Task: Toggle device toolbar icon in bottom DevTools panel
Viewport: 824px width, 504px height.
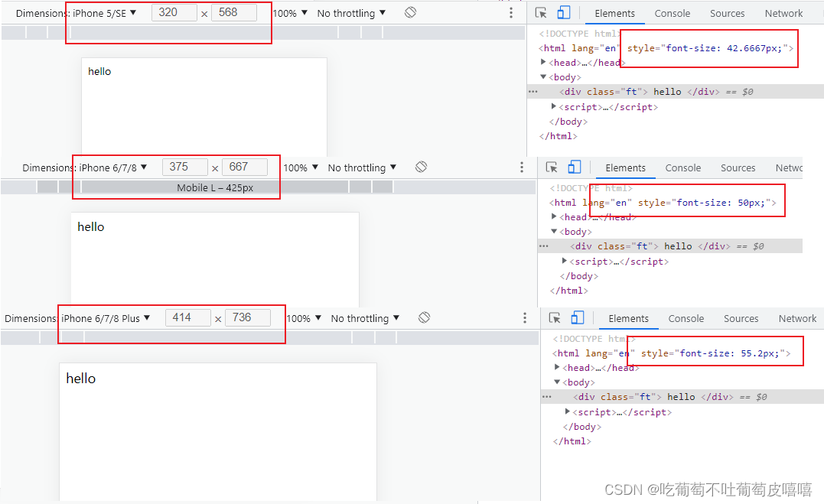Action: pos(578,317)
